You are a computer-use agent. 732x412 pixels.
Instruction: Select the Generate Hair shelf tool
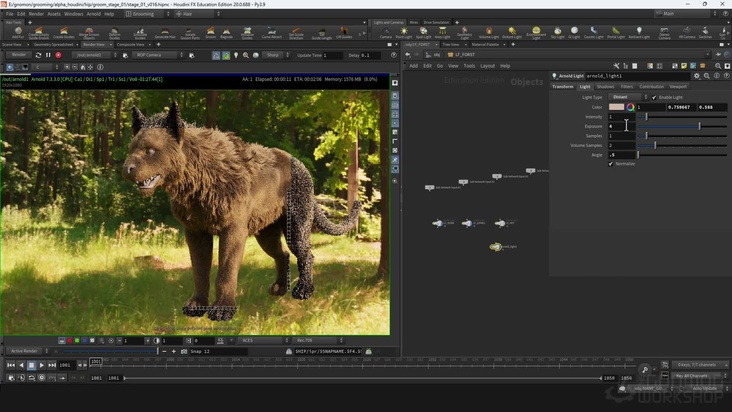tap(164, 33)
